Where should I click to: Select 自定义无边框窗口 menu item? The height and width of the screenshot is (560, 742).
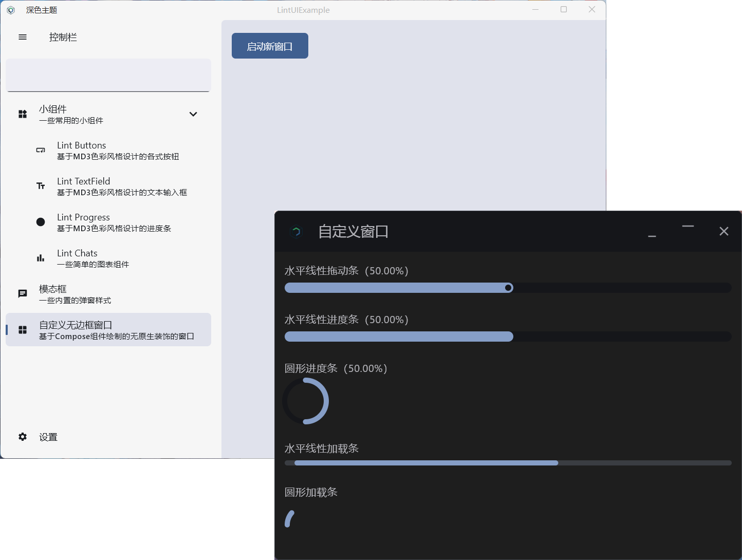tap(108, 330)
